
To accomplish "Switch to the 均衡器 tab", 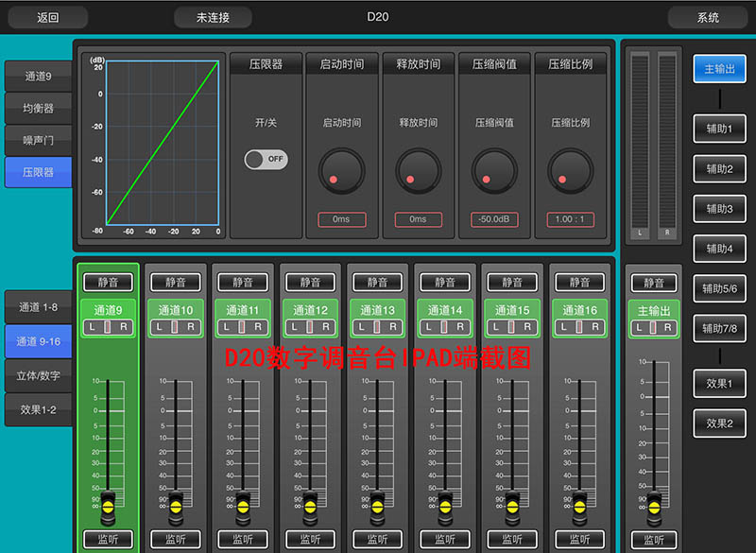I will (39, 109).
